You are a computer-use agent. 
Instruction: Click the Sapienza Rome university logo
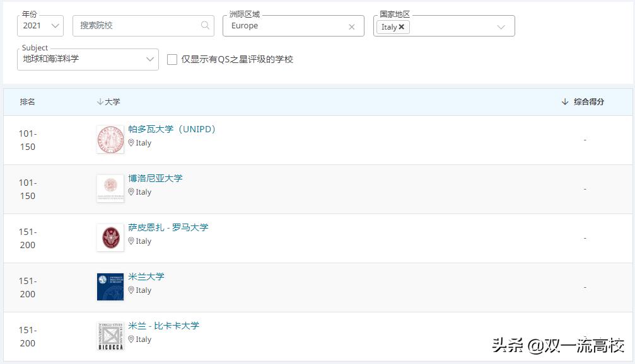coord(110,237)
